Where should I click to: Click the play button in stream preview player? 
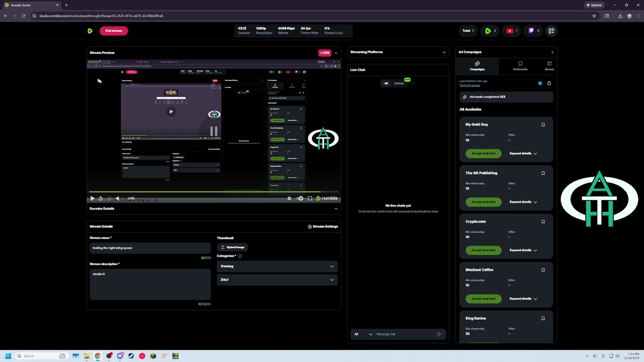coord(92,199)
